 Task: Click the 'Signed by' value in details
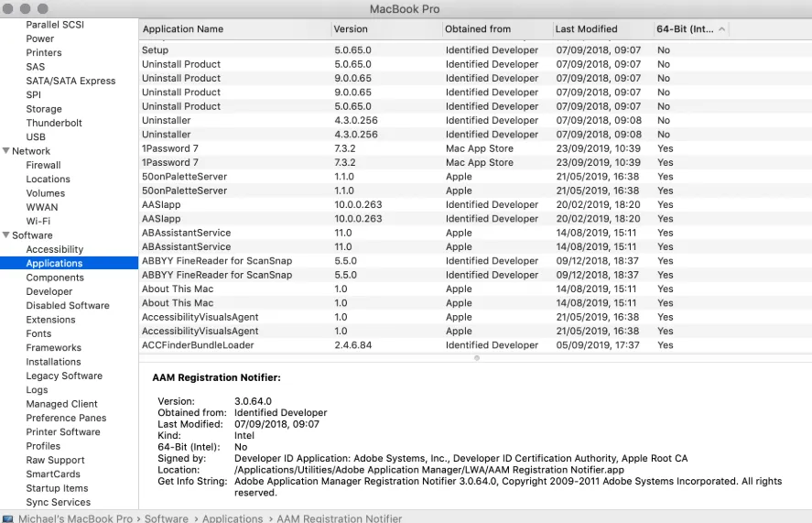click(460, 458)
